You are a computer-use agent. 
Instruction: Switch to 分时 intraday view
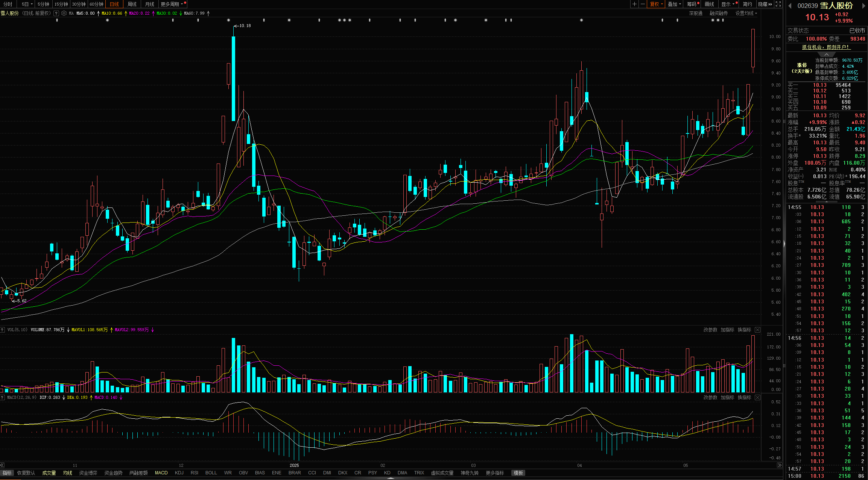point(8,4)
